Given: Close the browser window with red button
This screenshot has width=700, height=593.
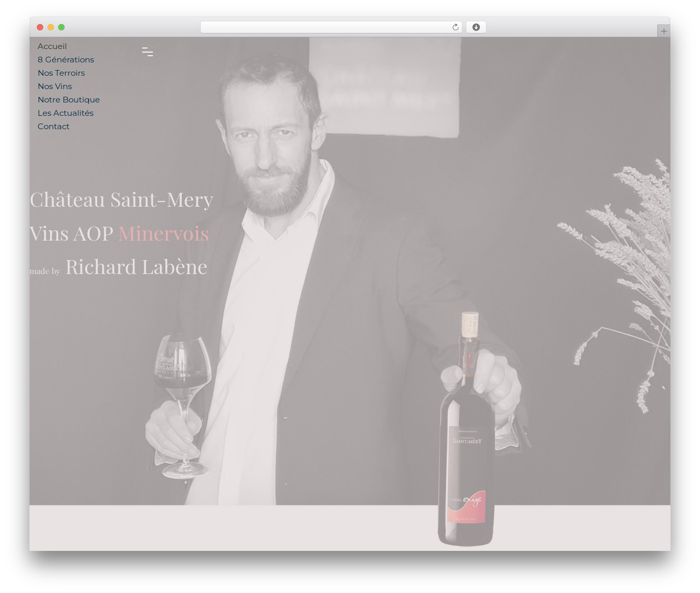Looking at the screenshot, I should 40,27.
